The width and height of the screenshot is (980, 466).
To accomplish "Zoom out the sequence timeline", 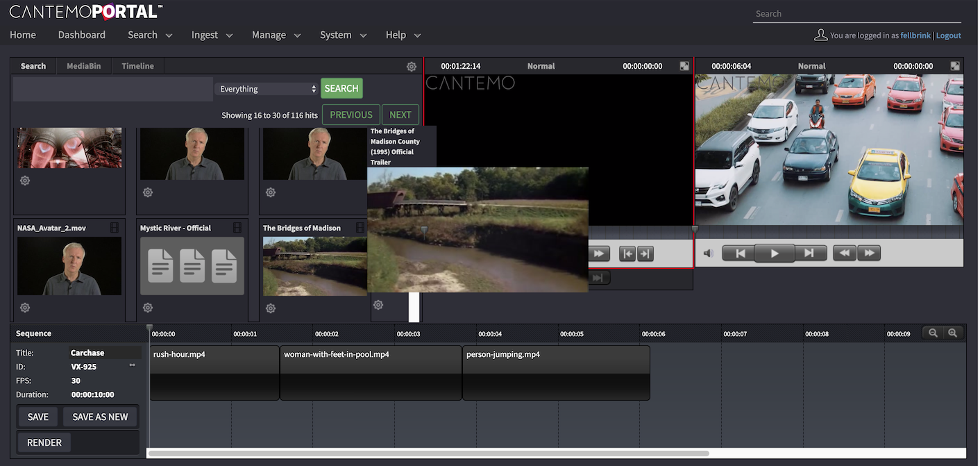I will (x=933, y=333).
